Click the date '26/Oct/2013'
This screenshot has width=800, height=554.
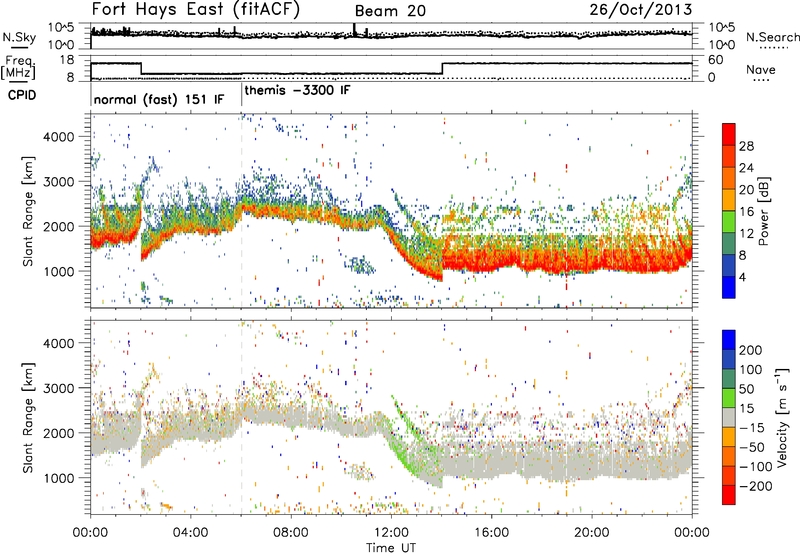(641, 10)
